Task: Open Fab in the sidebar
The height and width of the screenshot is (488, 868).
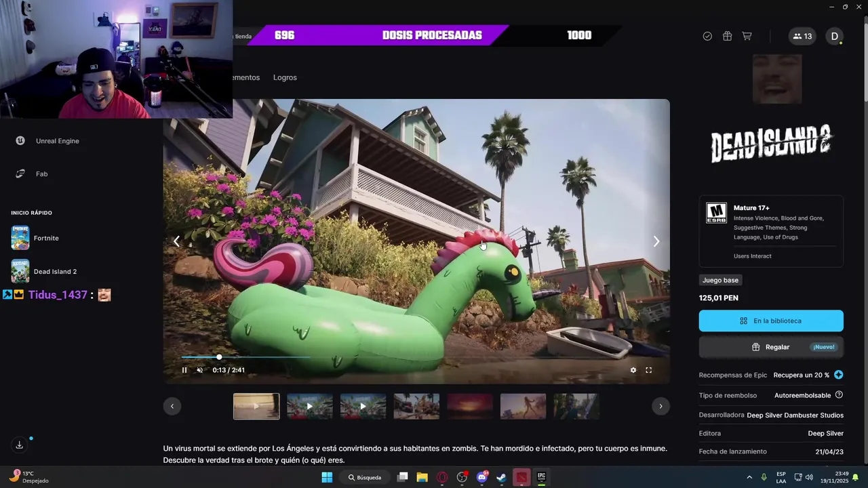Action: 31,174
